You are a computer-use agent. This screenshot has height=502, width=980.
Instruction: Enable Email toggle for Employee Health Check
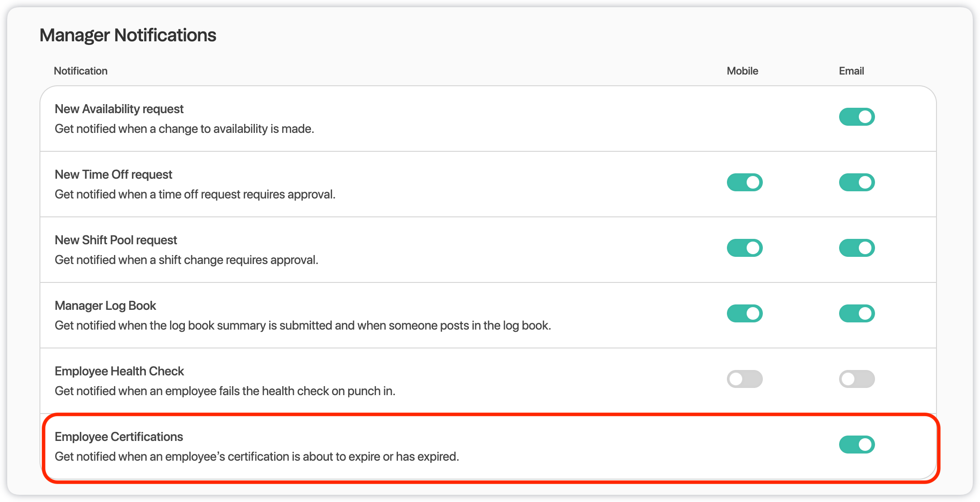[857, 379]
